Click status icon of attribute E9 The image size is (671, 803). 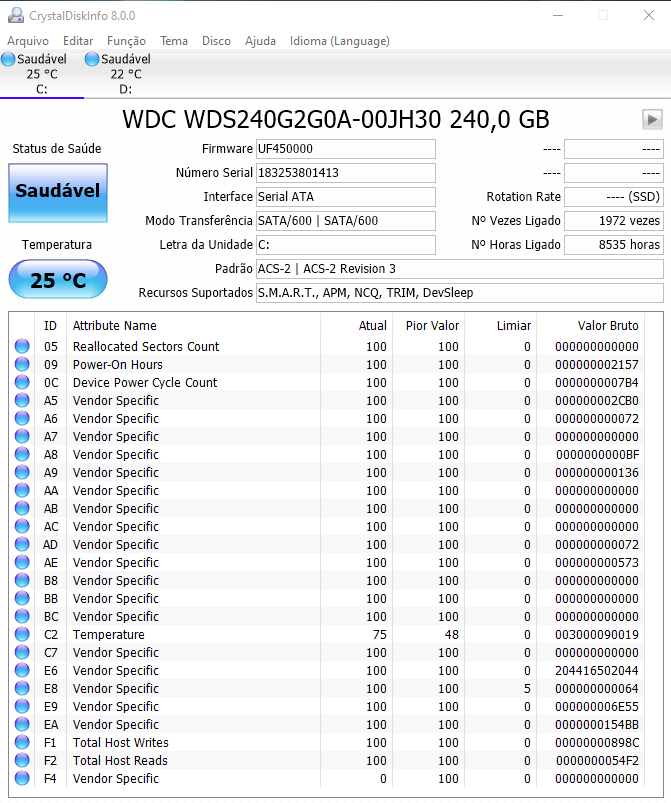point(22,706)
